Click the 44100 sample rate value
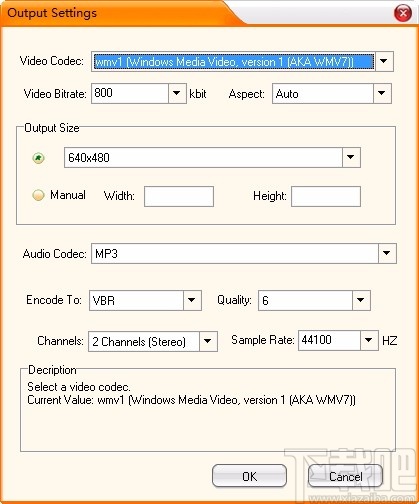This screenshot has height=504, width=419. pos(329,340)
